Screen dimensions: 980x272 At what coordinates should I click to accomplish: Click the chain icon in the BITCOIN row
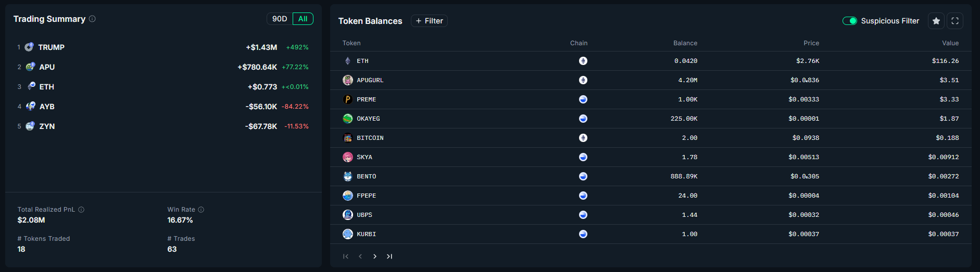583,138
